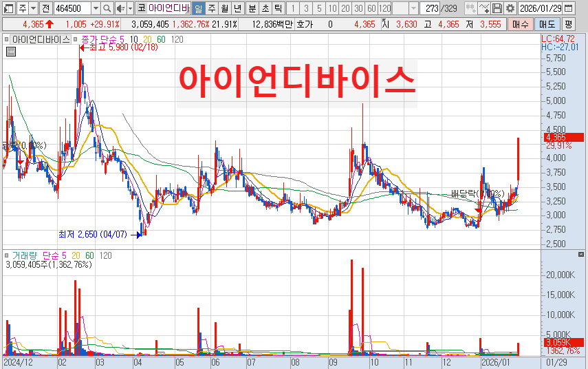This screenshot has width=588, height=369.
Task: Select interval 10 button
Action: coord(332,8)
